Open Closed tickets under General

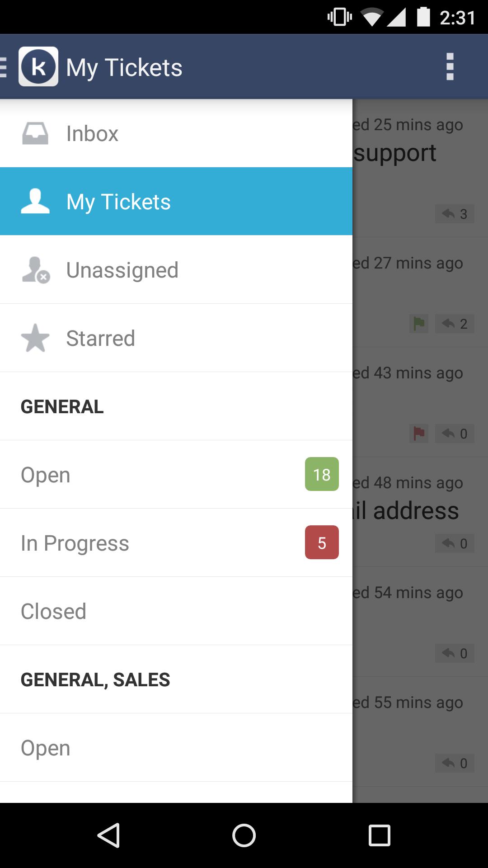[53, 611]
